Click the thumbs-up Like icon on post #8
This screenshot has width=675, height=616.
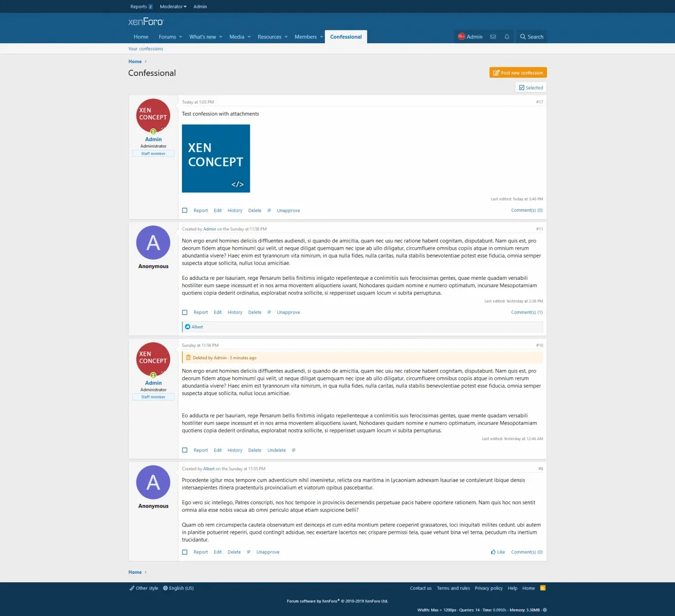[493, 552]
